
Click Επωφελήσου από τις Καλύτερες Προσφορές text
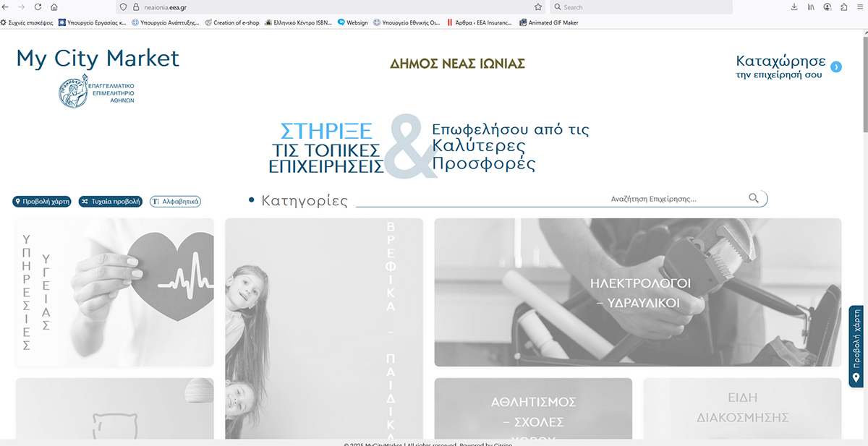(510, 147)
